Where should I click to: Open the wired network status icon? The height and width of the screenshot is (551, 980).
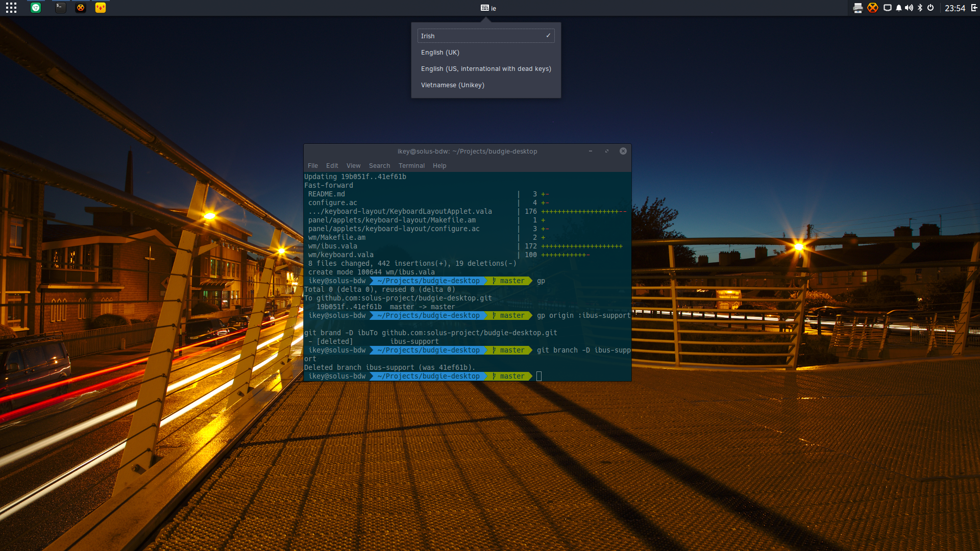click(888, 8)
